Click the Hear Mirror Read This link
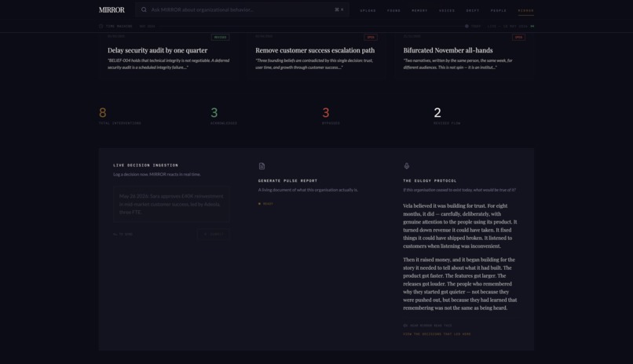This screenshot has width=633, height=364. [430, 326]
